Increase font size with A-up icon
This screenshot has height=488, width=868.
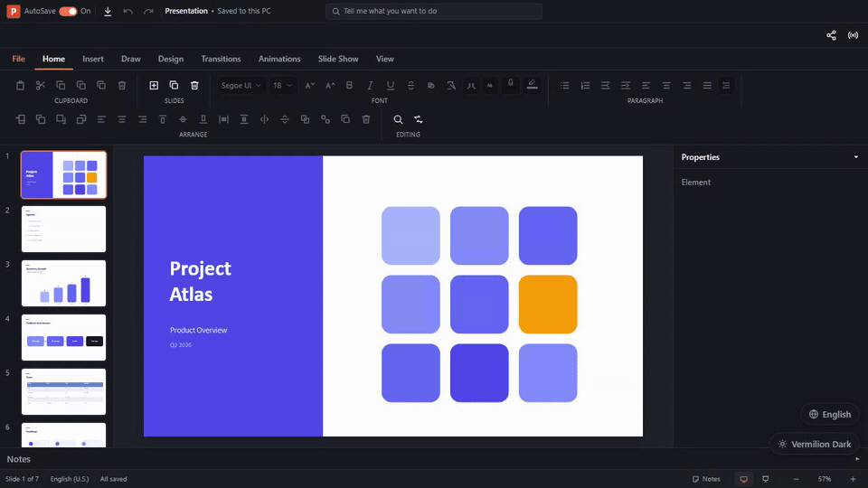tap(330, 85)
